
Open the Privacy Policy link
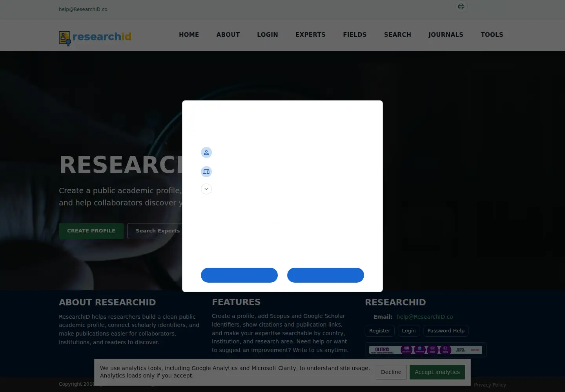[x=490, y=385]
